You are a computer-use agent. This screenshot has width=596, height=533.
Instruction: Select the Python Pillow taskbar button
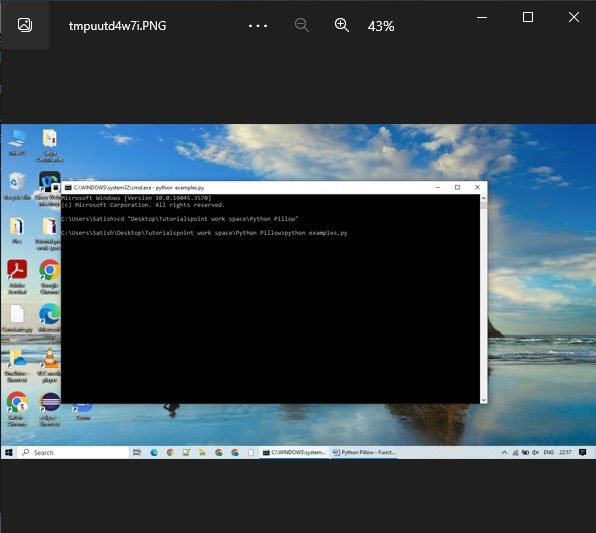pyautogui.click(x=364, y=452)
